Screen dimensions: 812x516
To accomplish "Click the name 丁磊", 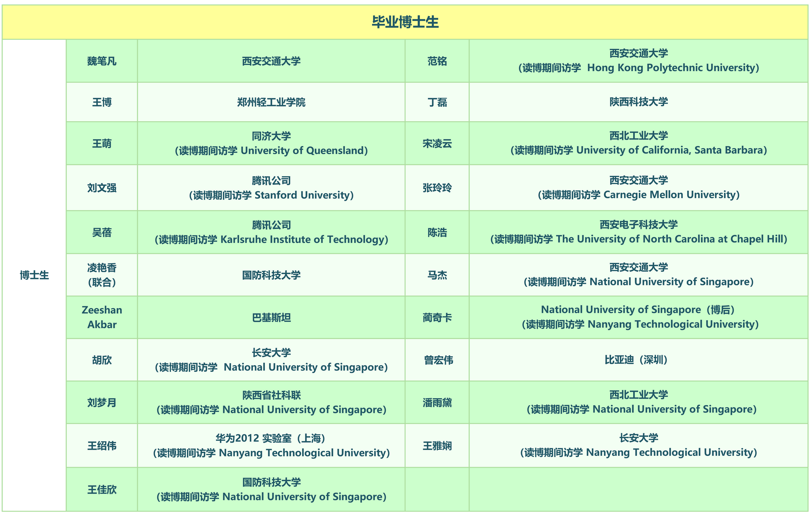I will click(437, 102).
